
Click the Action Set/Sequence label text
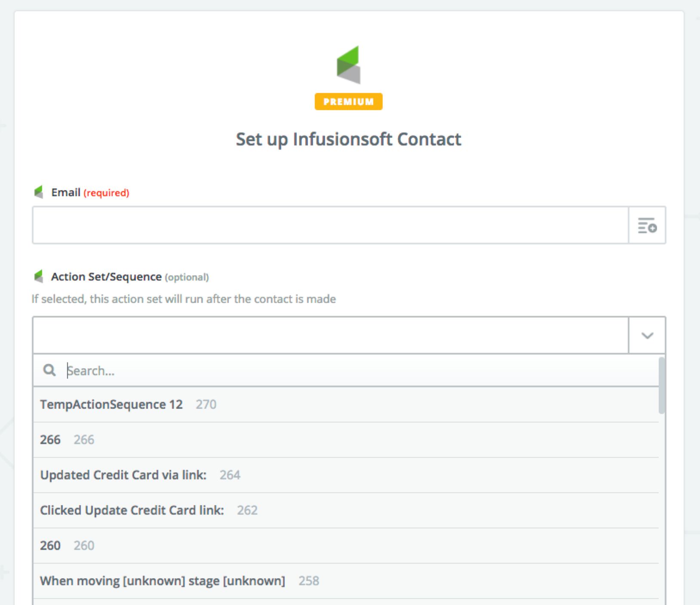(106, 277)
